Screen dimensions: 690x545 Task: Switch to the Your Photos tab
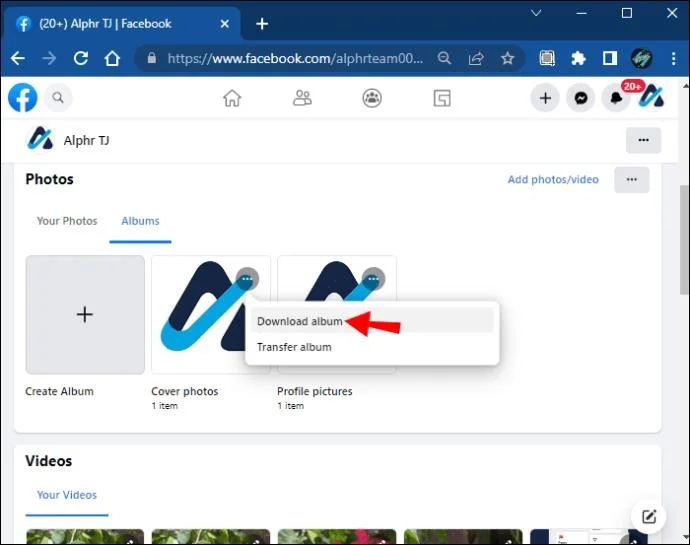tap(67, 221)
